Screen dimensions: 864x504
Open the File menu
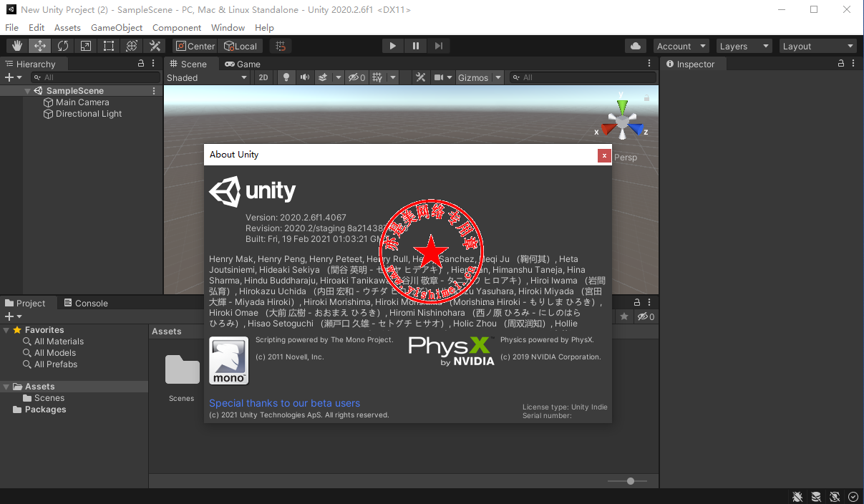click(12, 27)
